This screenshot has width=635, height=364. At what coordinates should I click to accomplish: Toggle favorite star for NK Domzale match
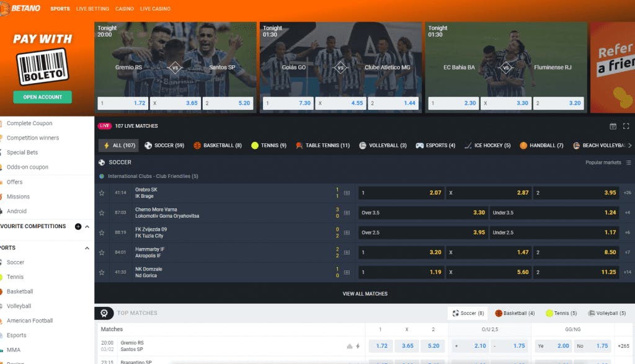102,272
